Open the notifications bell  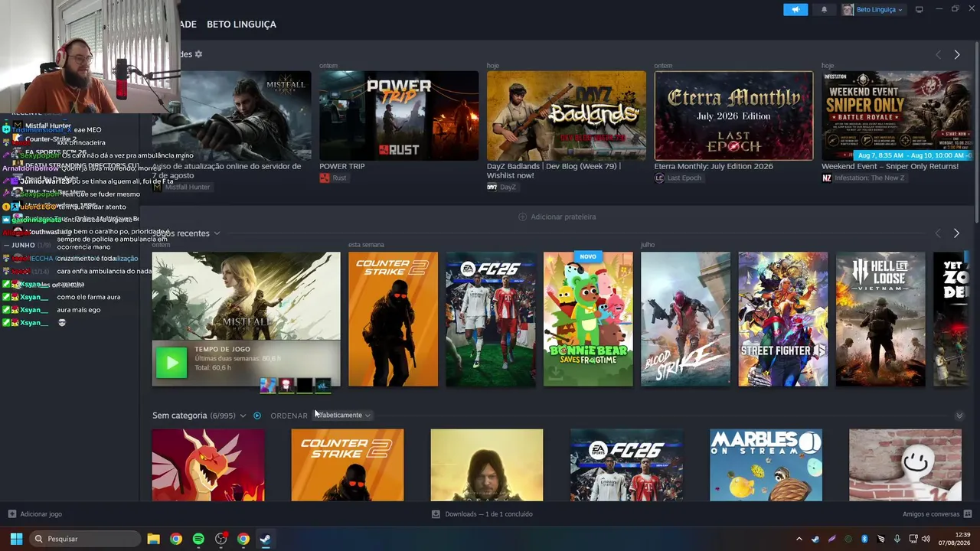point(824,9)
